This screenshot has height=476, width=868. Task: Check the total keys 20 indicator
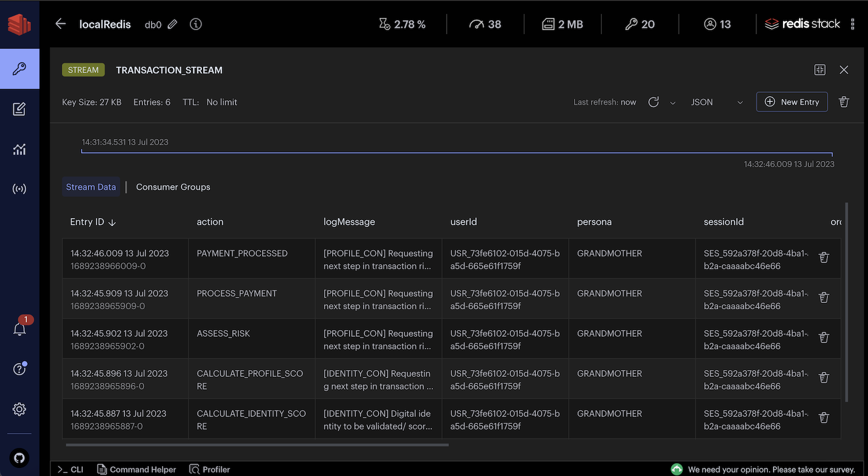point(640,24)
